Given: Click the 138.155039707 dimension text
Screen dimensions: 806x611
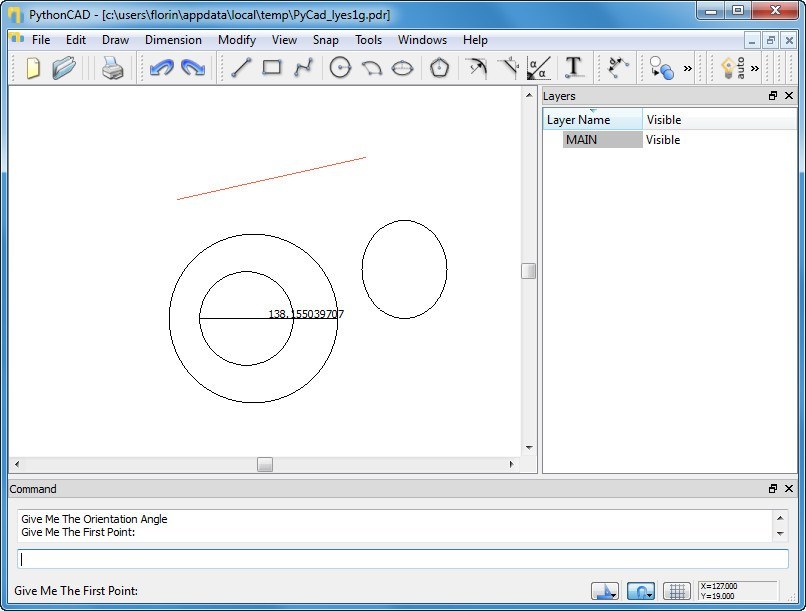Looking at the screenshot, I should 306,313.
